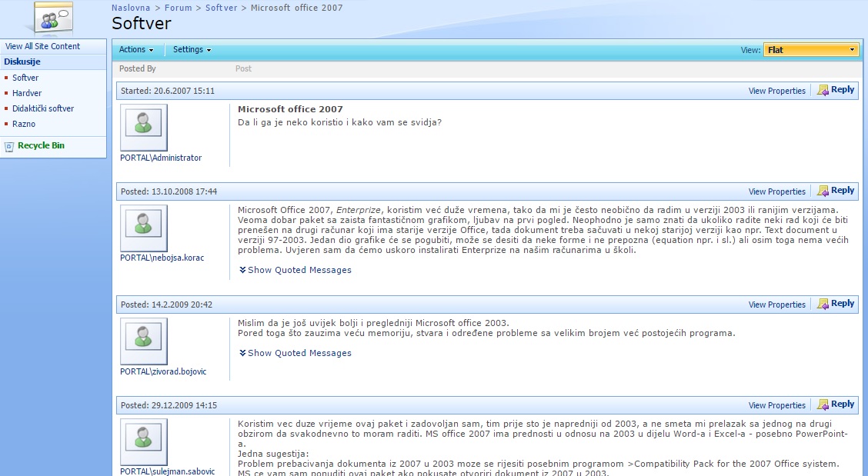The width and height of the screenshot is (868, 476).
Task: Open PORTAL\sulejman.sabovic user profile link
Action: (167, 471)
